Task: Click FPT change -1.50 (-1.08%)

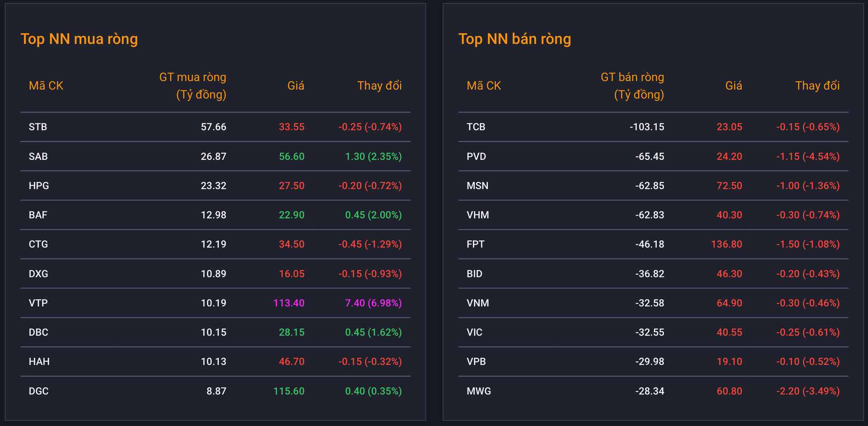Action: (x=808, y=244)
